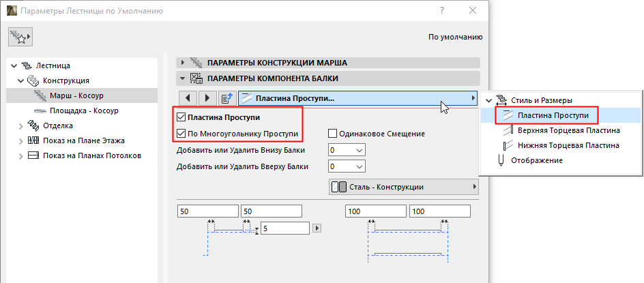Uncheck По Многоугольнику Проступи checkbox
This screenshot has height=283, width=644.
tap(181, 133)
